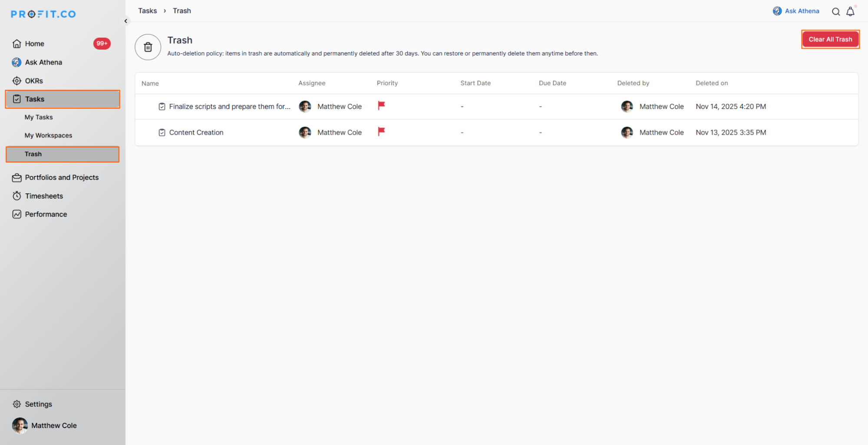Click the 99+ Home notification badge

[102, 43]
